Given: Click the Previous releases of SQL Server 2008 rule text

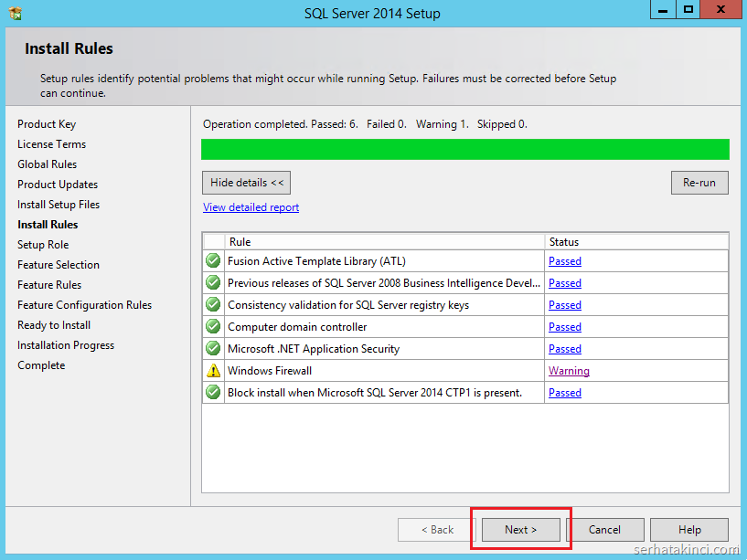Looking at the screenshot, I should coord(384,283).
